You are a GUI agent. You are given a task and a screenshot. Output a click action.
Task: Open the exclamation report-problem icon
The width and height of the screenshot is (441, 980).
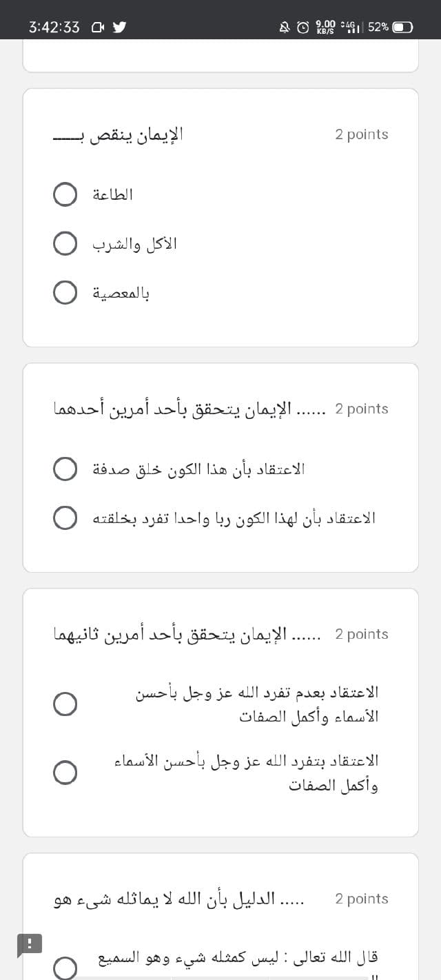pos(30,944)
